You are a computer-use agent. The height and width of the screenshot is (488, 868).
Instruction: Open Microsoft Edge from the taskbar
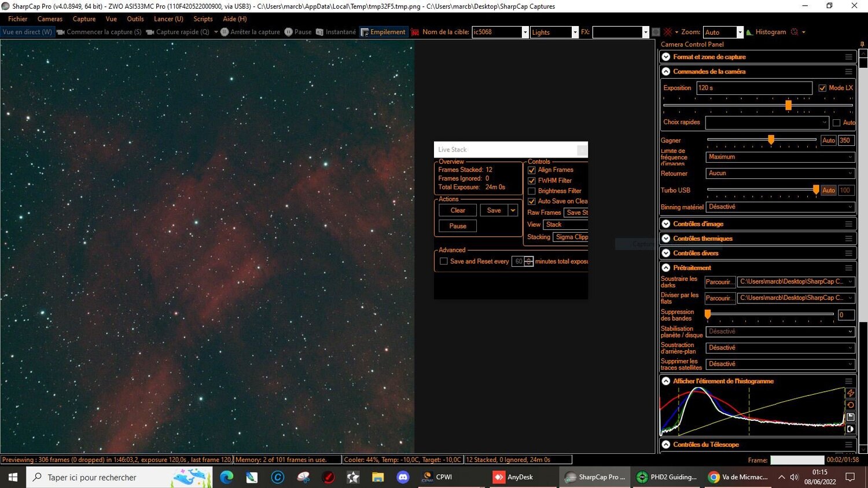[226, 477]
